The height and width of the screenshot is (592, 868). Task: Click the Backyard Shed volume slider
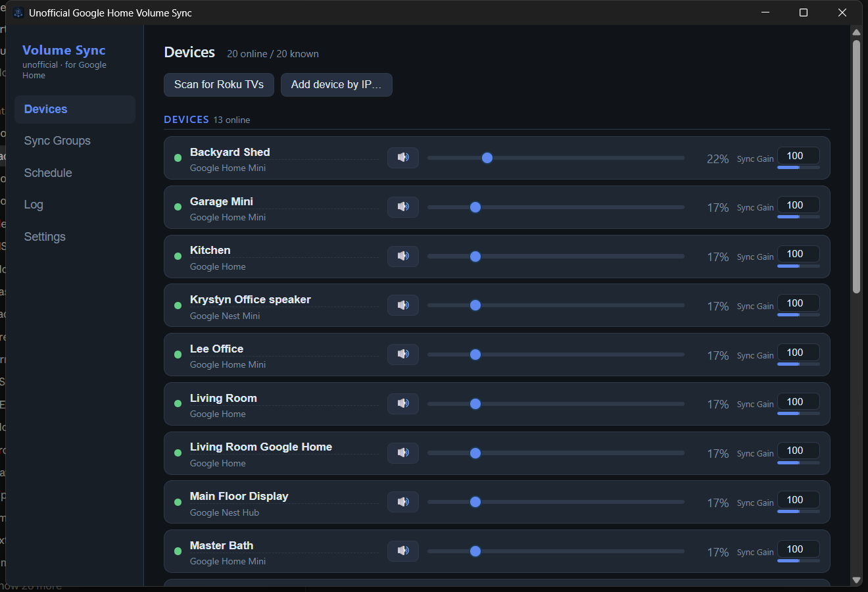pos(556,158)
